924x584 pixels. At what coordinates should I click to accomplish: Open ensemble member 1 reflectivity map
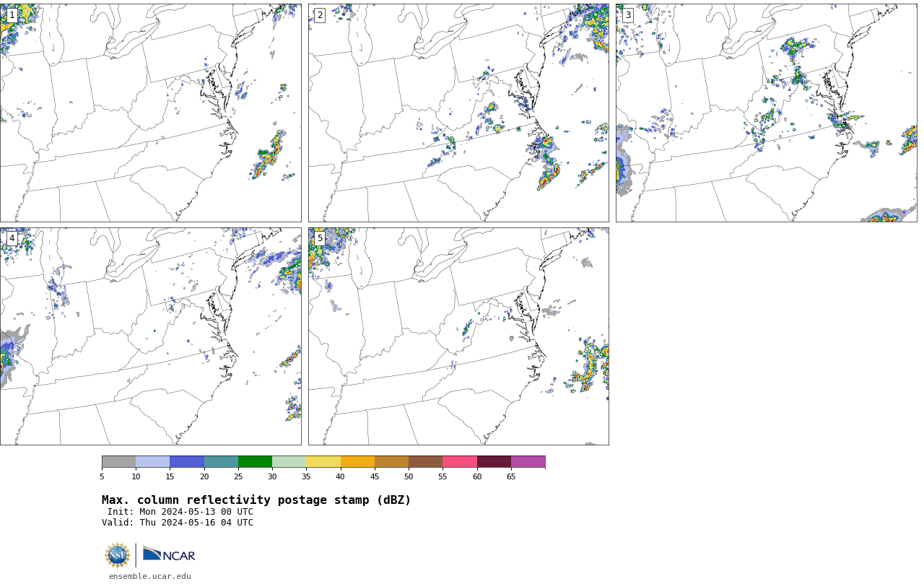[x=150, y=113]
